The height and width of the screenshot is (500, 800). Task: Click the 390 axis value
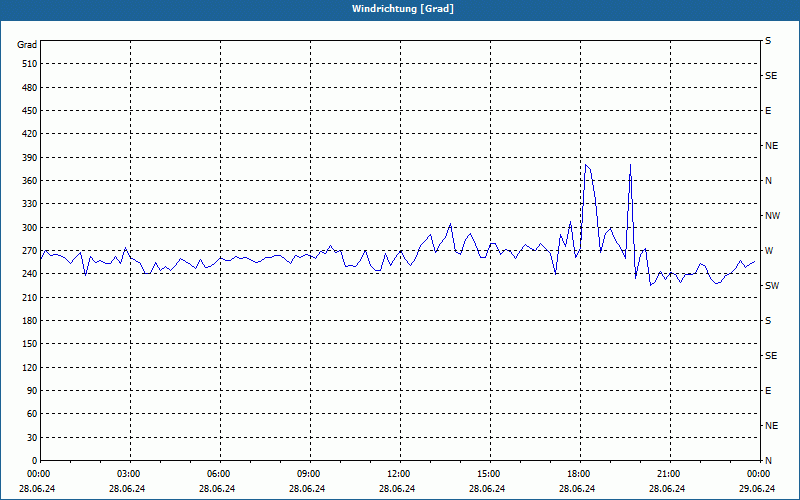(30, 158)
